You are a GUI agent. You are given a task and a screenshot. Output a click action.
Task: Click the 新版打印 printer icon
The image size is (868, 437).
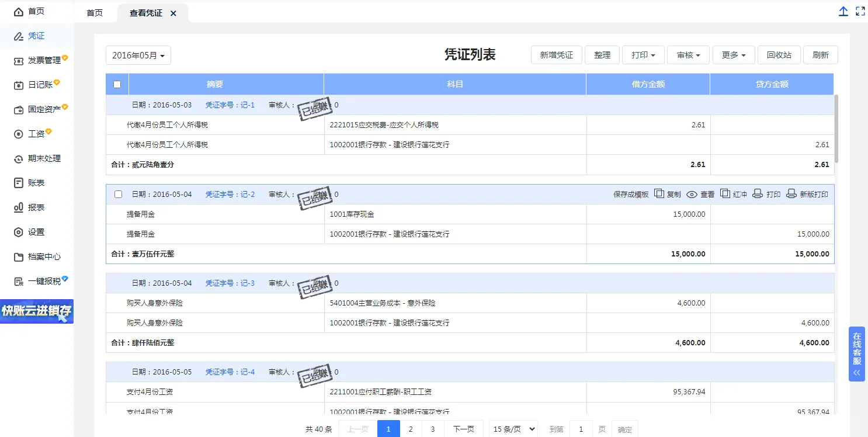[791, 194]
